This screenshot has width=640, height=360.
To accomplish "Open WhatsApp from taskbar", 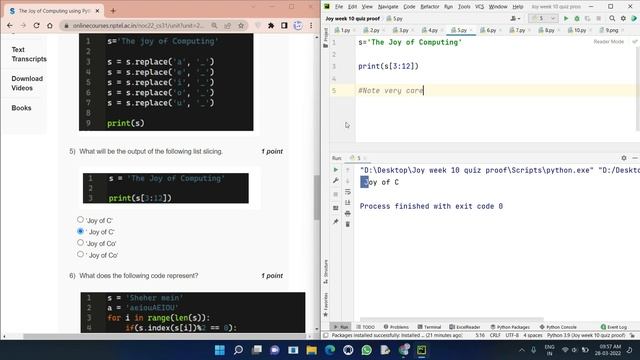I will (x=367, y=350).
